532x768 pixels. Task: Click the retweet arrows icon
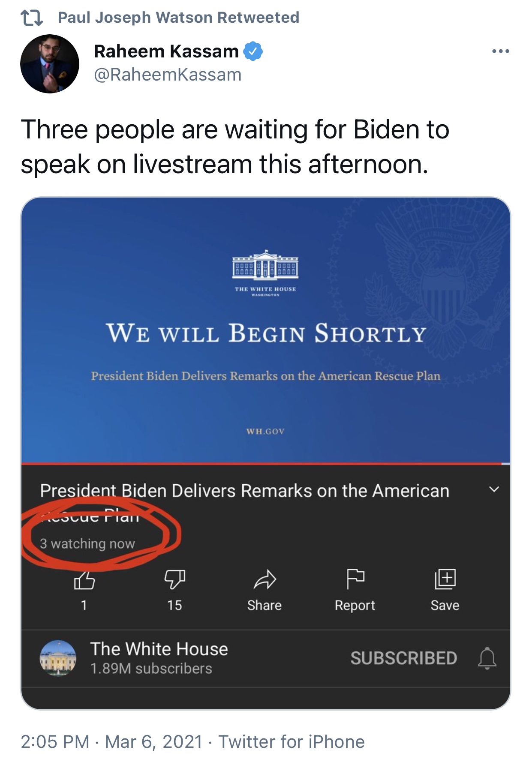click(x=32, y=18)
